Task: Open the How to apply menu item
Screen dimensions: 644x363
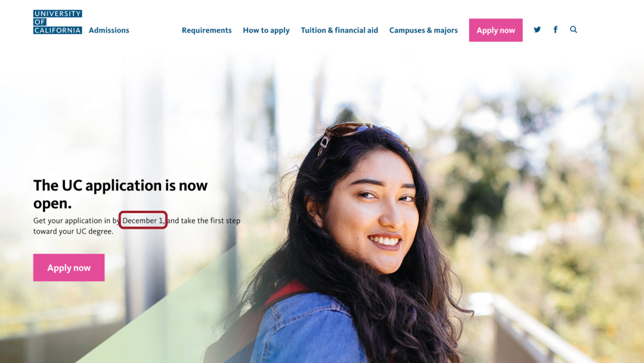Action: pyautogui.click(x=266, y=30)
